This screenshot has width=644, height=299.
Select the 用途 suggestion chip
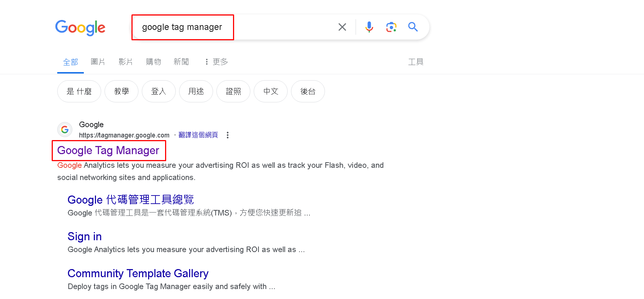coord(196,91)
